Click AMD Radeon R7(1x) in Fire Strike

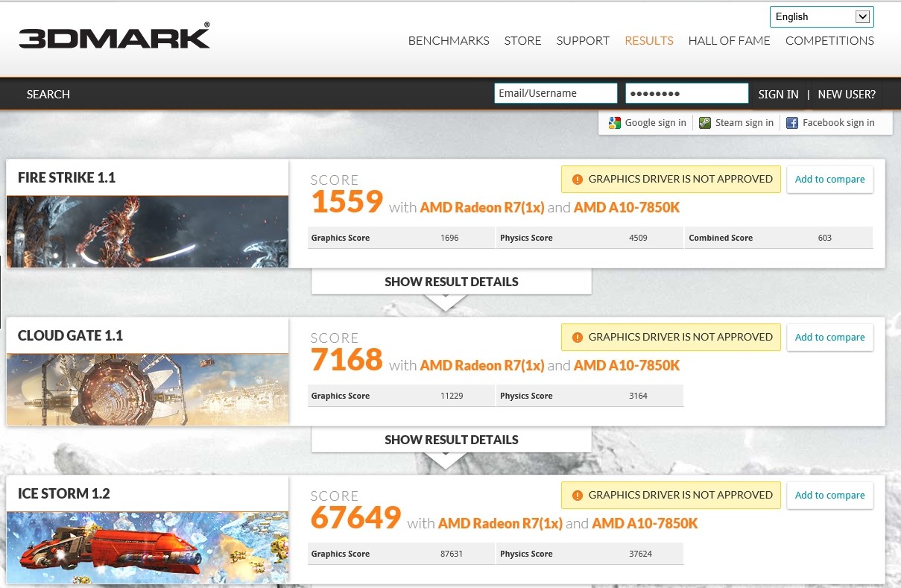point(482,207)
